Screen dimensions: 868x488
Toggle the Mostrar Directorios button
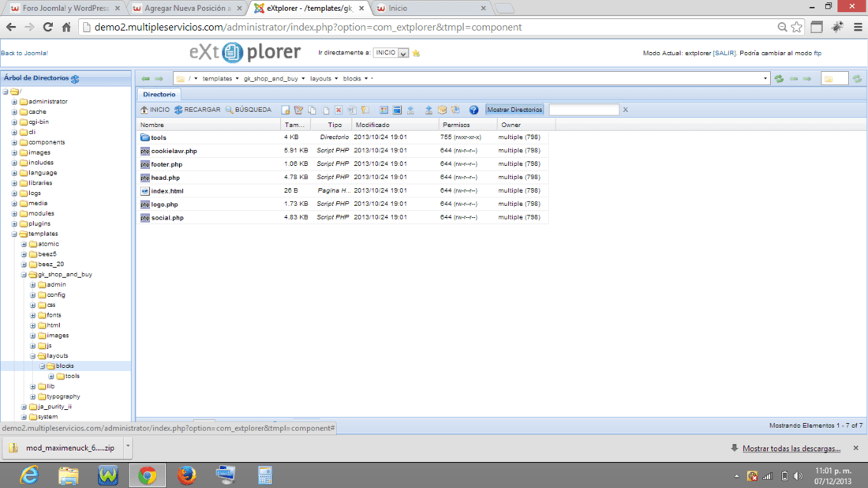point(514,110)
